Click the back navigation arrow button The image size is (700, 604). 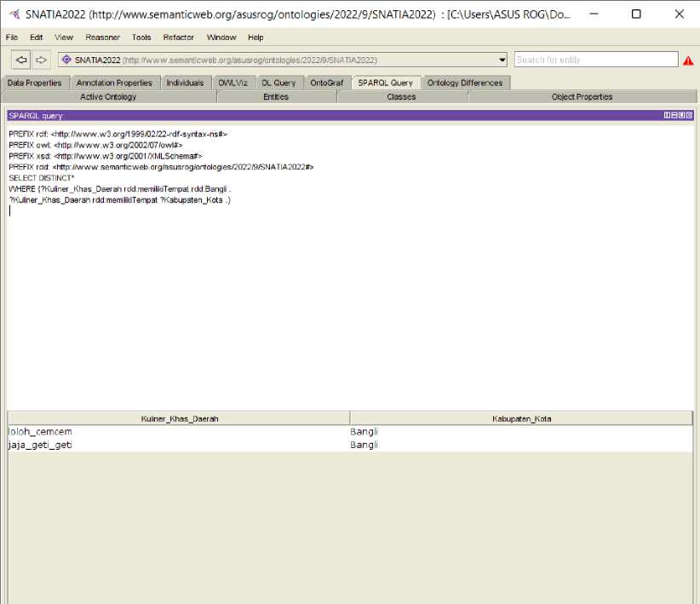(x=21, y=60)
